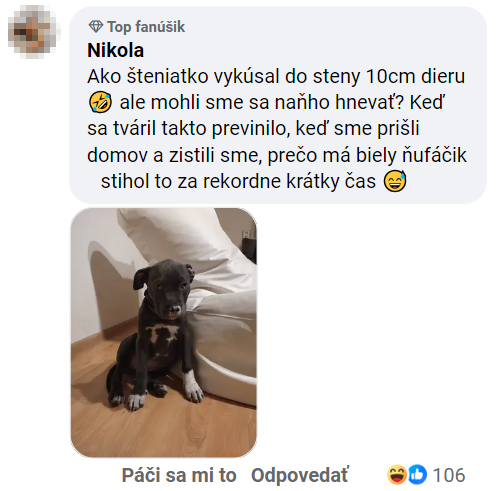
Task: Click the white chest patch on the puppy
Action: point(162,332)
